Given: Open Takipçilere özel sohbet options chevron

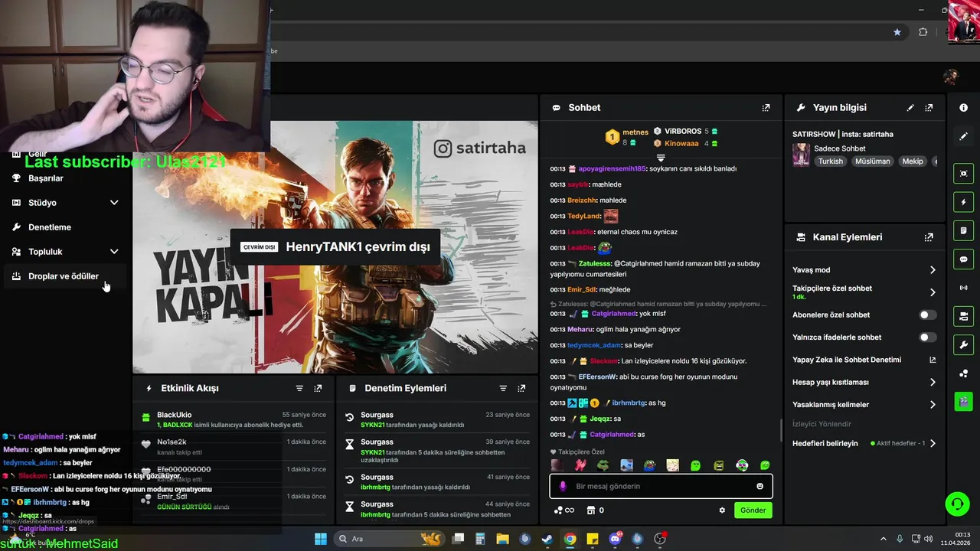Looking at the screenshot, I should (x=933, y=292).
